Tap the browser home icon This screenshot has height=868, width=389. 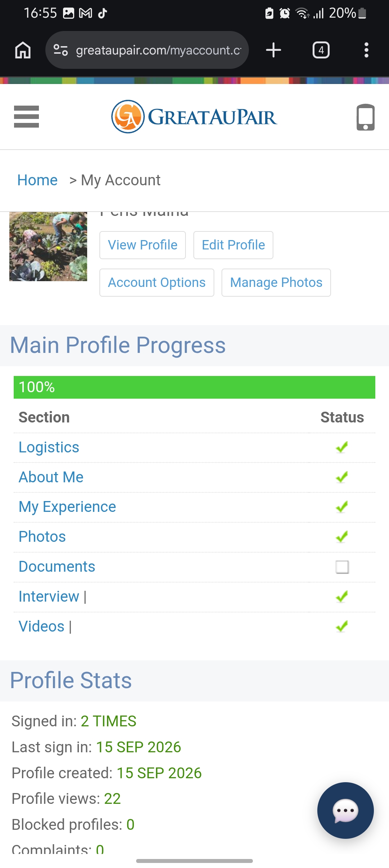23,50
